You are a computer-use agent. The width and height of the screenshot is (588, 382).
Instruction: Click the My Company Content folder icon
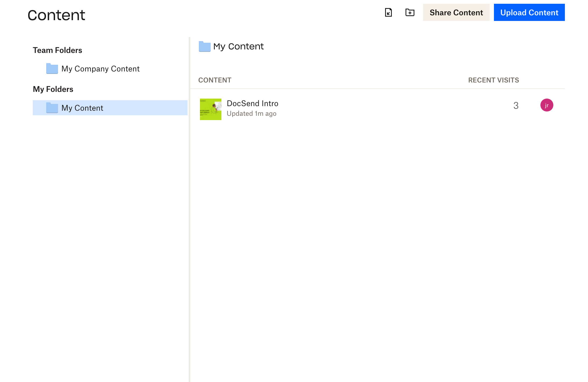tap(52, 69)
